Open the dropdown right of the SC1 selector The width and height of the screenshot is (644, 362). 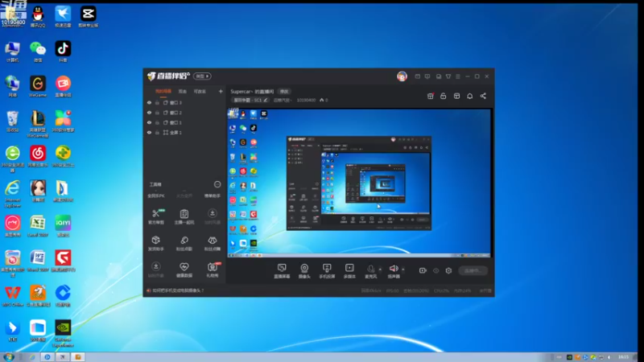283,100
